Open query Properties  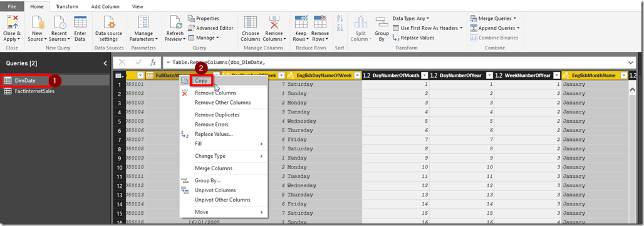(x=204, y=18)
